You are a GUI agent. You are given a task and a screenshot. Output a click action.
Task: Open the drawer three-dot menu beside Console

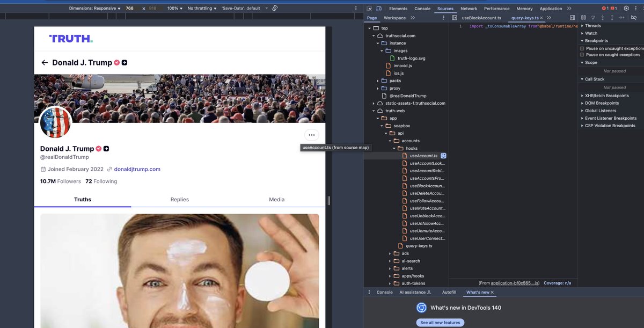[369, 292]
